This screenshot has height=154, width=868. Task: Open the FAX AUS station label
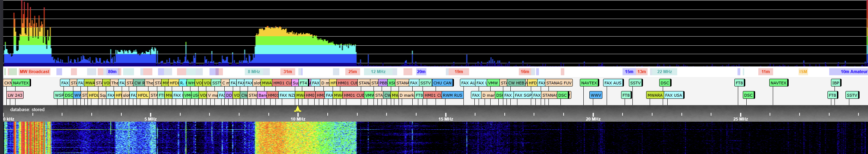613,83
